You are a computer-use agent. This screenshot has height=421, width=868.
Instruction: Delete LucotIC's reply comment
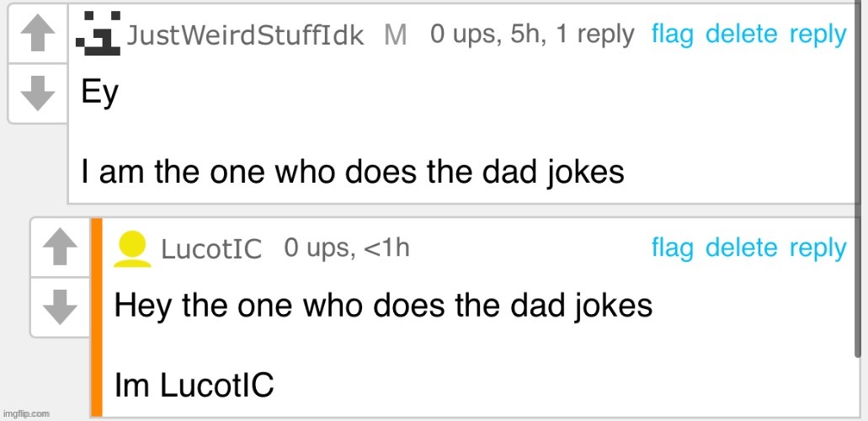click(741, 248)
